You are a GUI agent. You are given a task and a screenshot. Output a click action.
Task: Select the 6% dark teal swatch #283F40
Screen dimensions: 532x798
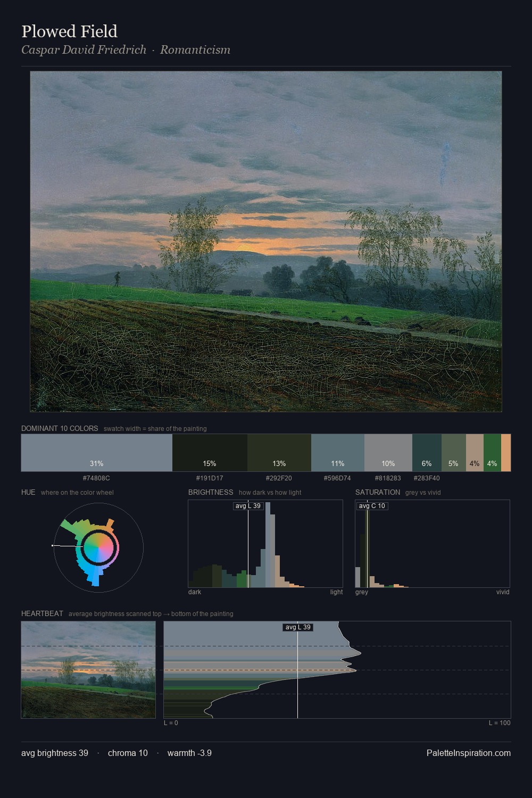[427, 453]
